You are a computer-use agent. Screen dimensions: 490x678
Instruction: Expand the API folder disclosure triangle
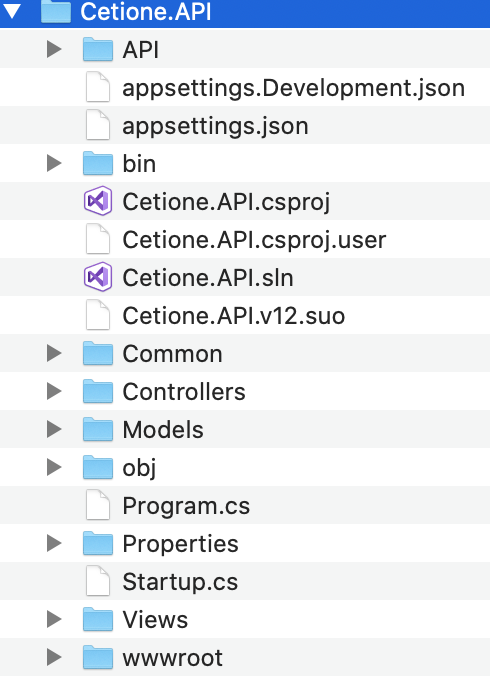(54, 49)
